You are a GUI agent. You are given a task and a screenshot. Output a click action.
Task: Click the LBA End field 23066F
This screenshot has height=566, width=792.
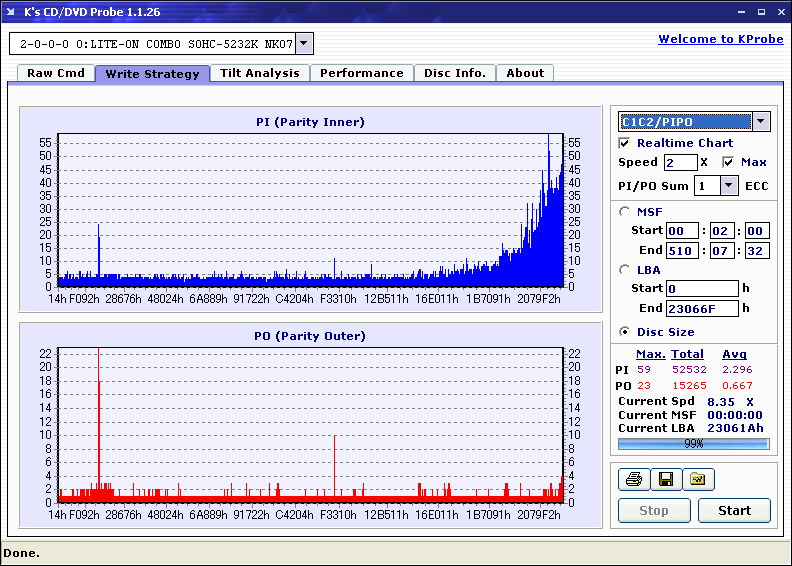(702, 308)
